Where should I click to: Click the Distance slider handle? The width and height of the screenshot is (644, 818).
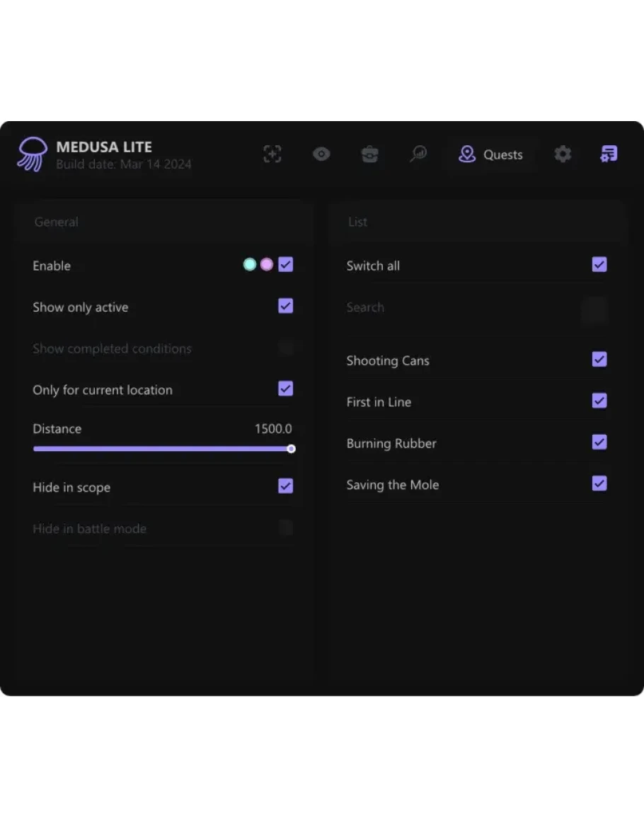(x=291, y=449)
